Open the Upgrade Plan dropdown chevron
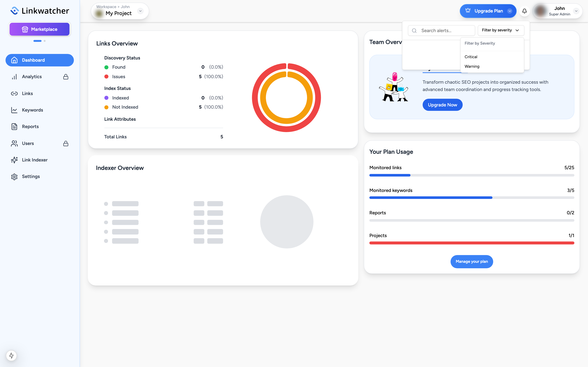Viewport: 588px width, 367px height. pyautogui.click(x=510, y=11)
